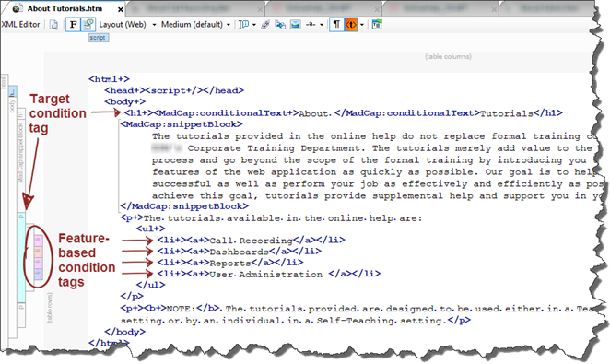The width and height of the screenshot is (610, 364).
Task: Click the closing </ul> tag
Action: [151, 285]
